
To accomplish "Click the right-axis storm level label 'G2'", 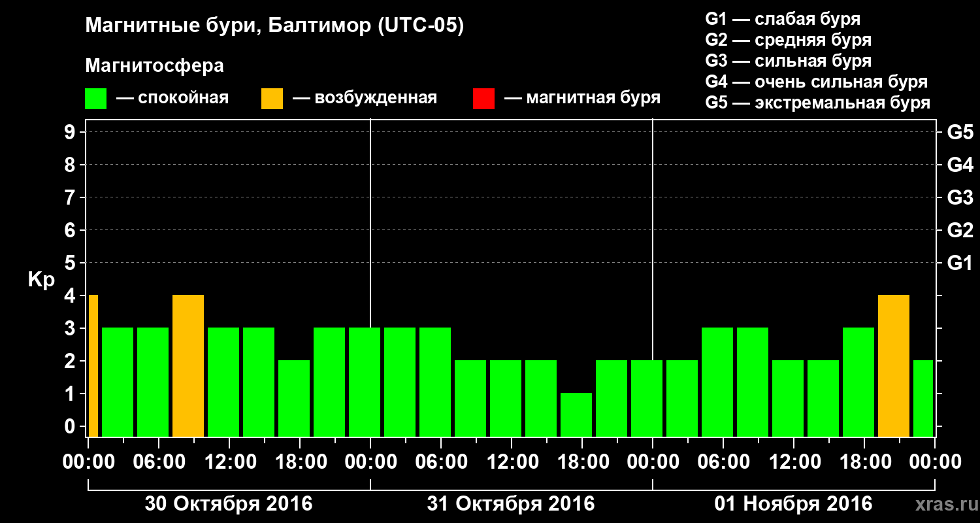I will pos(960,230).
